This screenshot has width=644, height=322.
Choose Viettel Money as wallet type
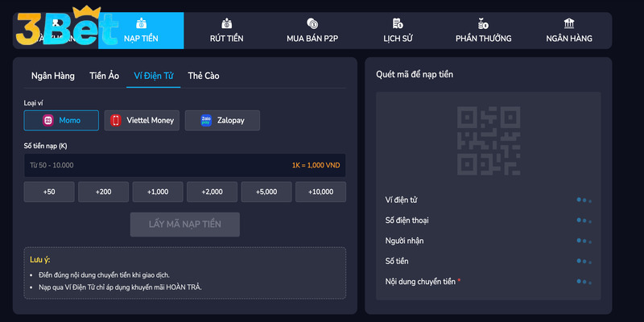point(142,120)
